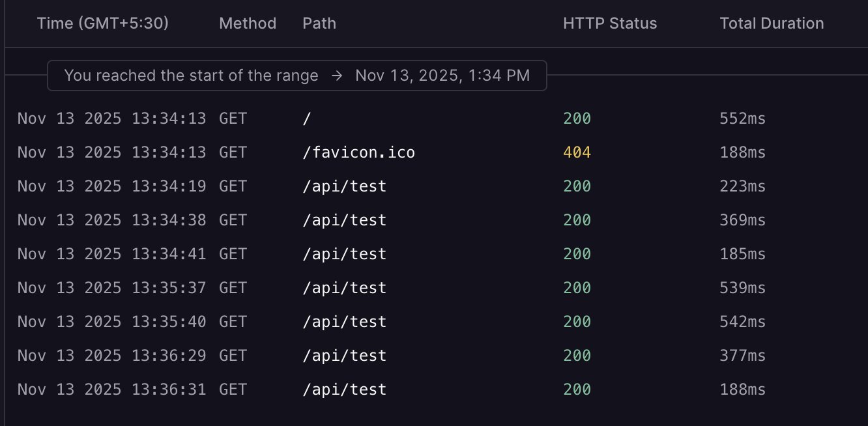The height and width of the screenshot is (426, 868).
Task: Select the 542ms duration entry
Action: 742,322
